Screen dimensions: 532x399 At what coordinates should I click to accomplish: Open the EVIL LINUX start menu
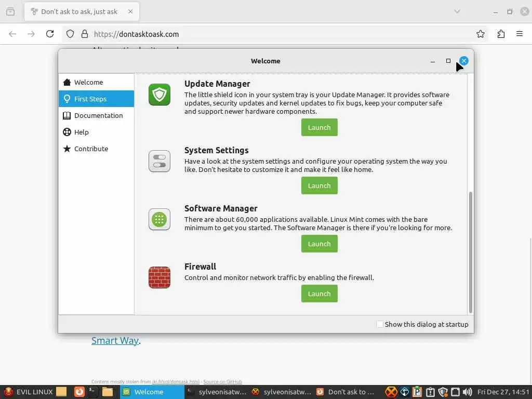[28, 392]
